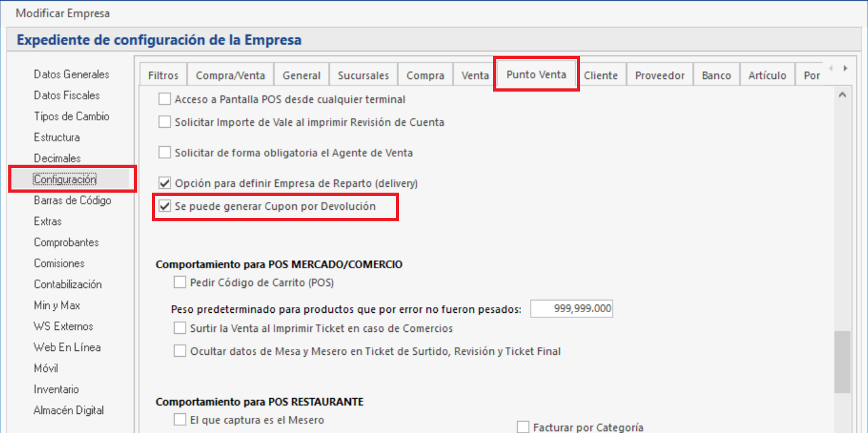Open the Compra/Venta tab
The image size is (868, 433).
[230, 76]
